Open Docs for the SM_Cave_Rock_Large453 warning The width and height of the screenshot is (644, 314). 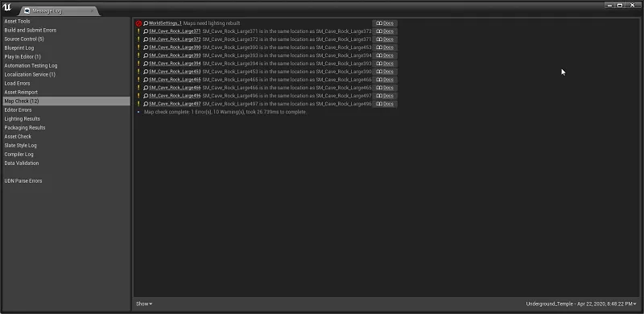(385, 72)
